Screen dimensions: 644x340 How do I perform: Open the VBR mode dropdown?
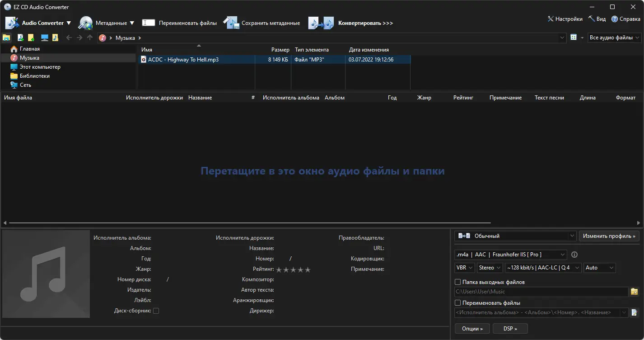[464, 267]
